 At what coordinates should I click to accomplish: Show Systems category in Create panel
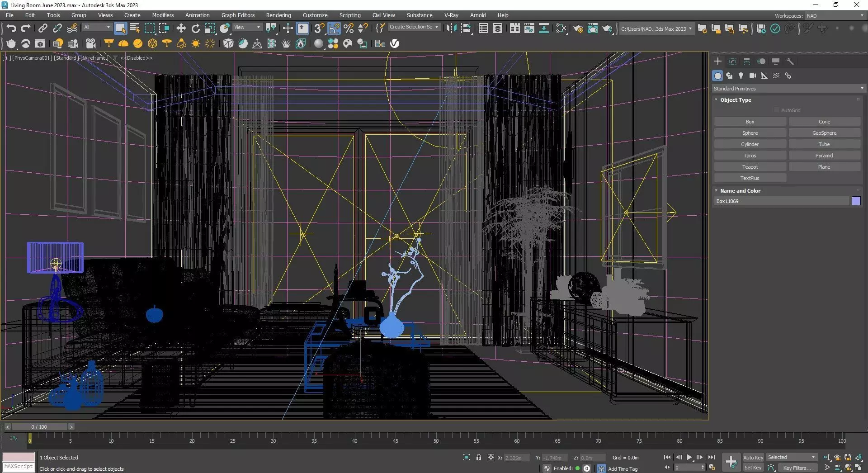coord(788,76)
